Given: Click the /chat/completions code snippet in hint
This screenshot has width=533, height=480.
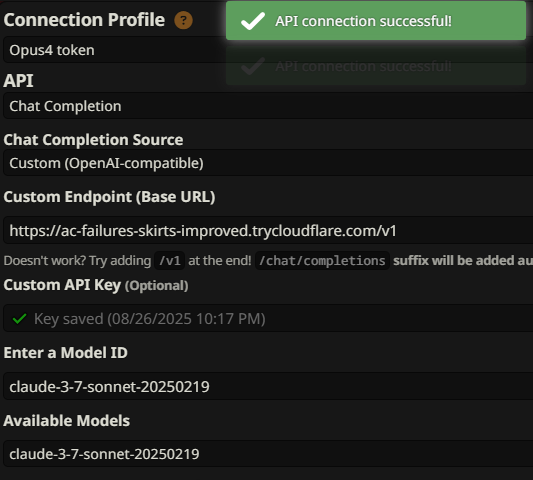Looking at the screenshot, I should click(322, 261).
